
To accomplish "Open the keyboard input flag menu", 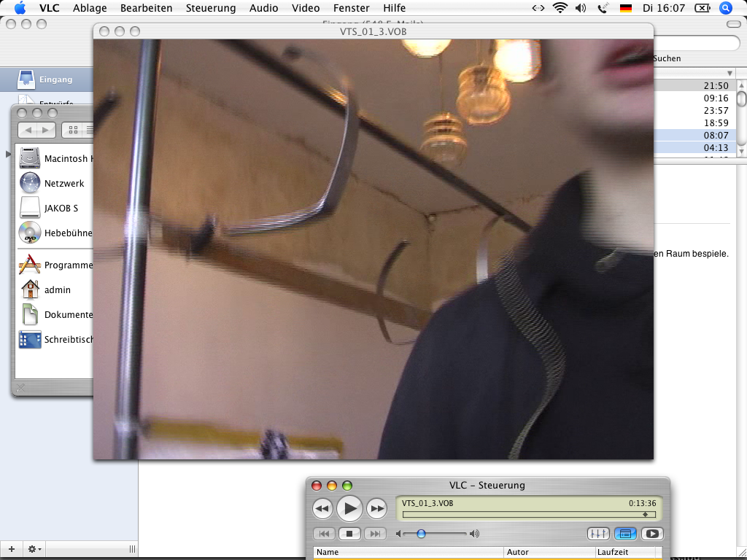I will click(x=626, y=8).
